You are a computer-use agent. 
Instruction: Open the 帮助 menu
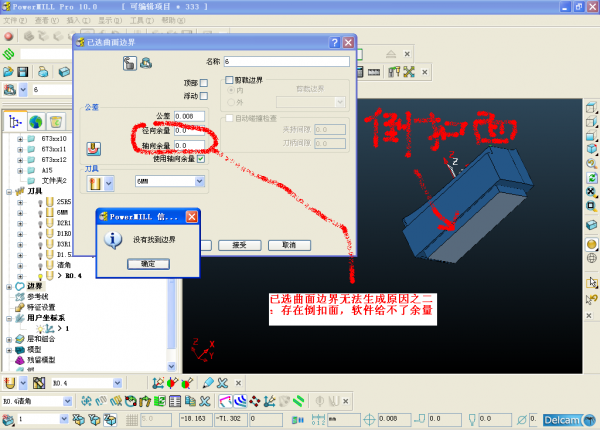[x=173, y=20]
